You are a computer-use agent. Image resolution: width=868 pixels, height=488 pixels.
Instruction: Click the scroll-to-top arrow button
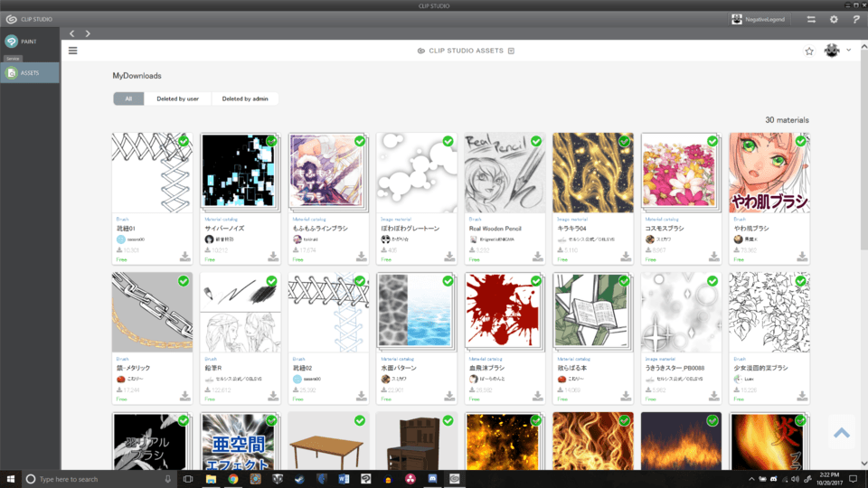point(841,433)
